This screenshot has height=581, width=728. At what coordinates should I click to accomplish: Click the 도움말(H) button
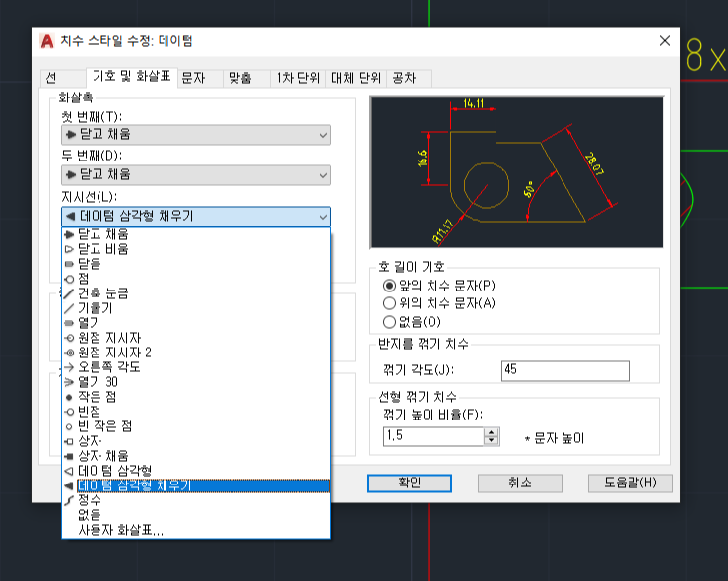click(630, 484)
